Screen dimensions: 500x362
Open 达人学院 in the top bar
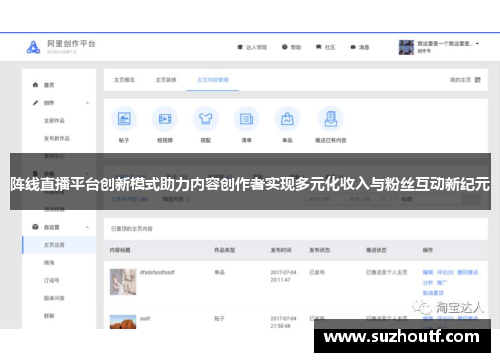tap(252, 47)
